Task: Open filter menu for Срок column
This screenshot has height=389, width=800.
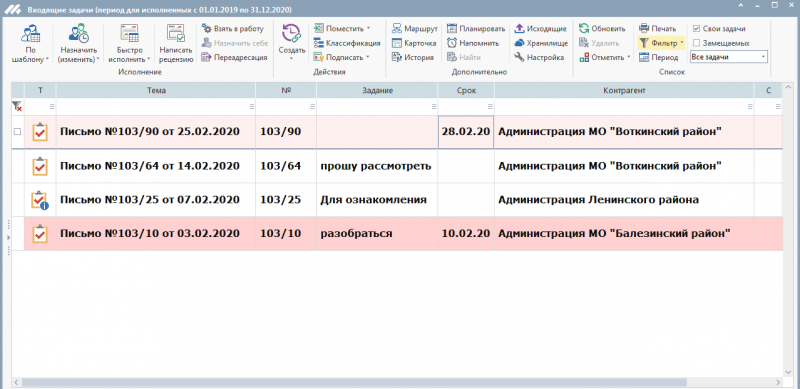Action: pos(490,107)
